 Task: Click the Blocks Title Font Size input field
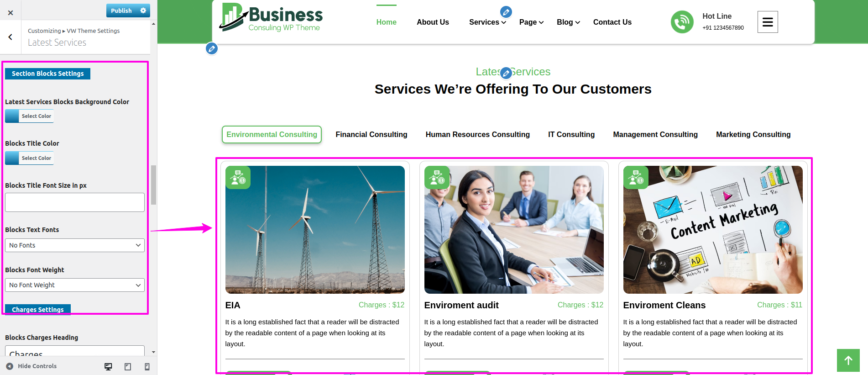(75, 202)
